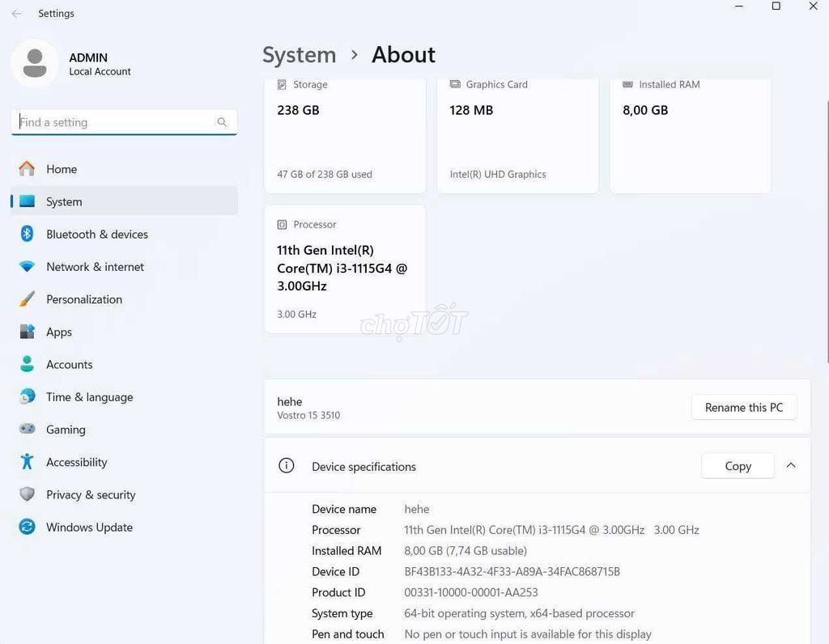The image size is (829, 644).
Task: Collapse the Device specifications section chevron
Action: (x=791, y=465)
